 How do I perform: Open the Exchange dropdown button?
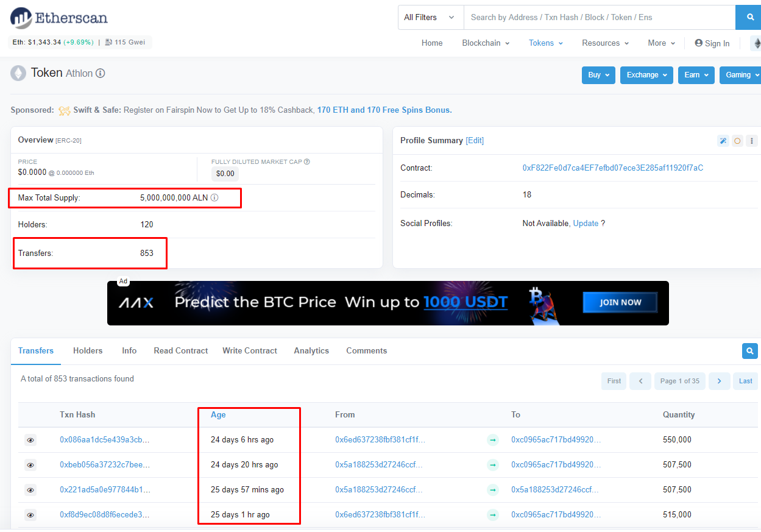[x=646, y=75]
